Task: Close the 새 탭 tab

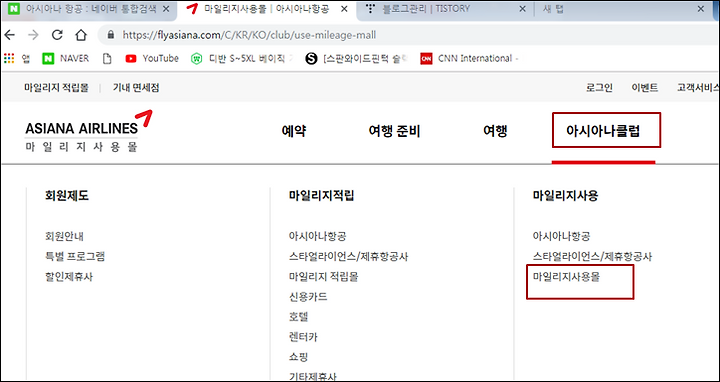Action: (x=701, y=9)
